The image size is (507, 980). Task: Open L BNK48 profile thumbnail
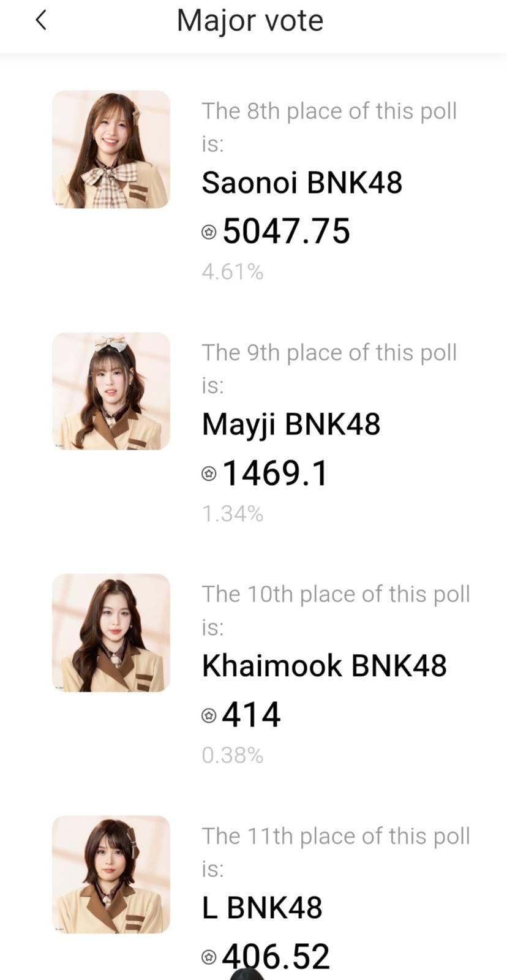tap(111, 874)
